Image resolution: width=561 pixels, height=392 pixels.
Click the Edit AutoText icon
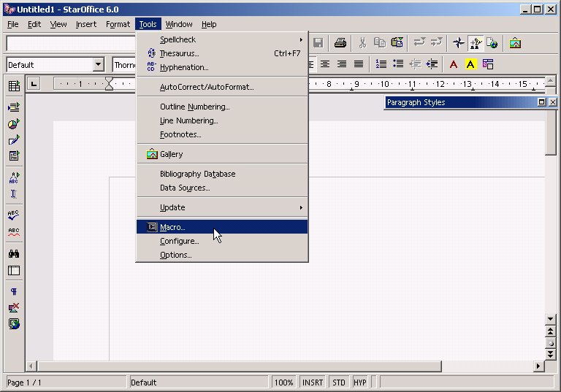[x=14, y=177]
